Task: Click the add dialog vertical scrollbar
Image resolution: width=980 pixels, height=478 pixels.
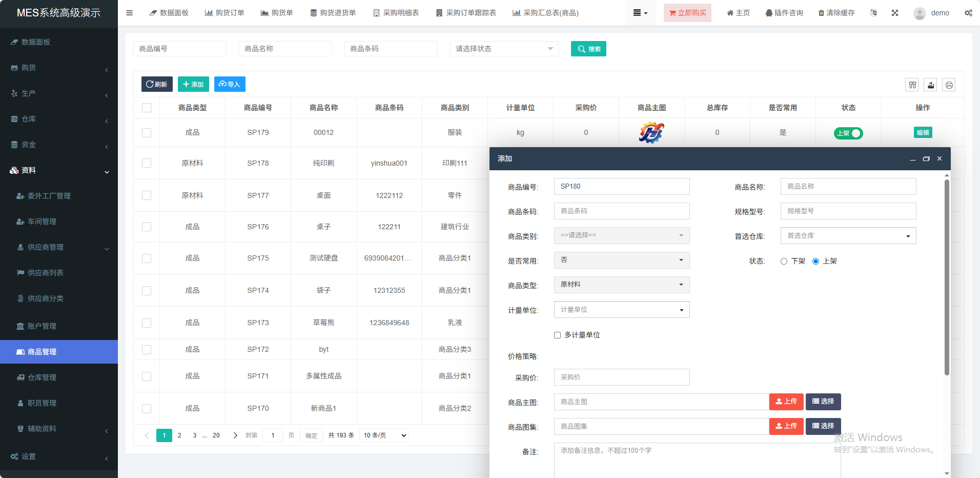Action: [x=947, y=277]
